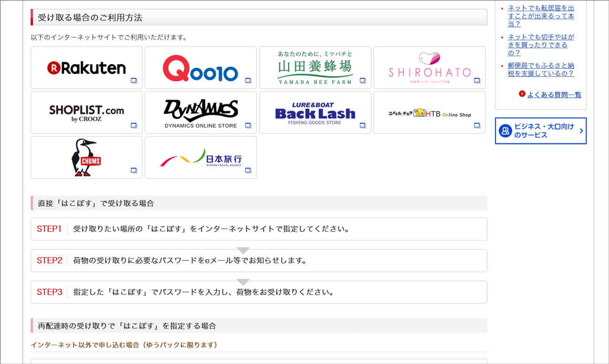Open the ネットでも切手やはがき FAQ link
Image resolution: width=609 pixels, height=364 pixels.
click(541, 45)
